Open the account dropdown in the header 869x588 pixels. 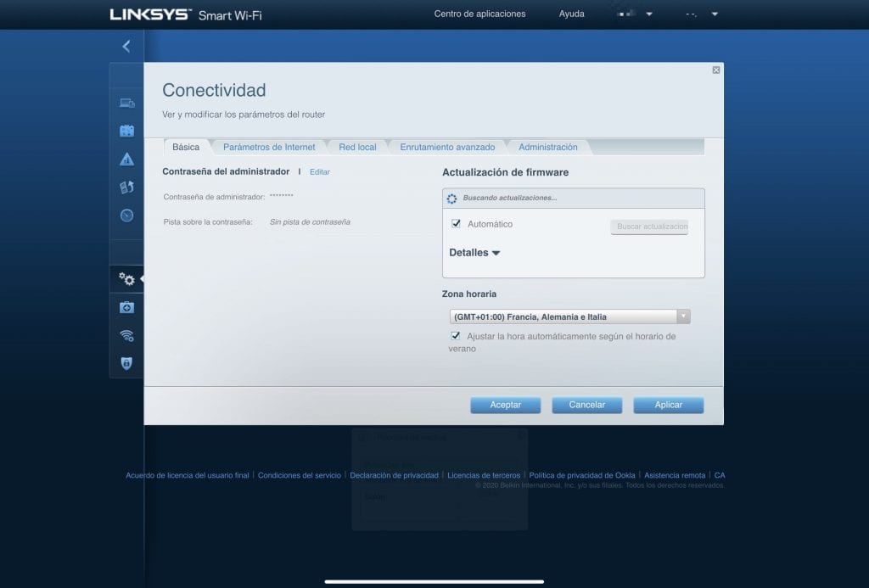click(636, 14)
